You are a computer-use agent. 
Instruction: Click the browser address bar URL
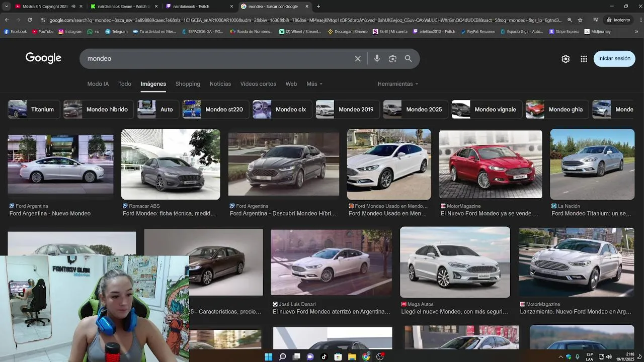pyautogui.click(x=306, y=20)
